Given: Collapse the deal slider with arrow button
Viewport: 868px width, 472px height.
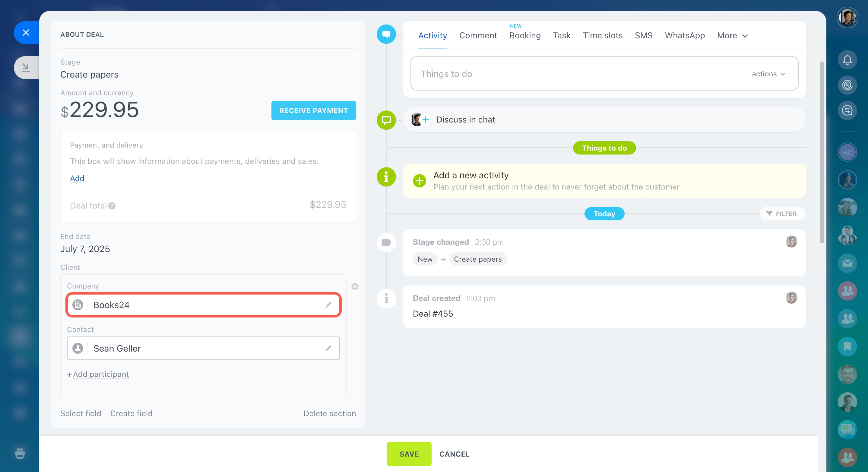Looking at the screenshot, I should coord(26,67).
